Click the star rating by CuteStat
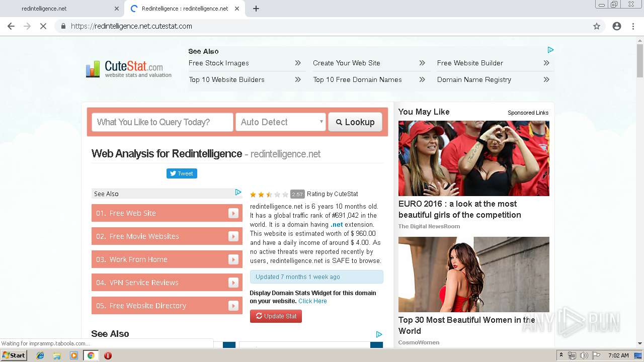The height and width of the screenshot is (362, 644). [269, 194]
